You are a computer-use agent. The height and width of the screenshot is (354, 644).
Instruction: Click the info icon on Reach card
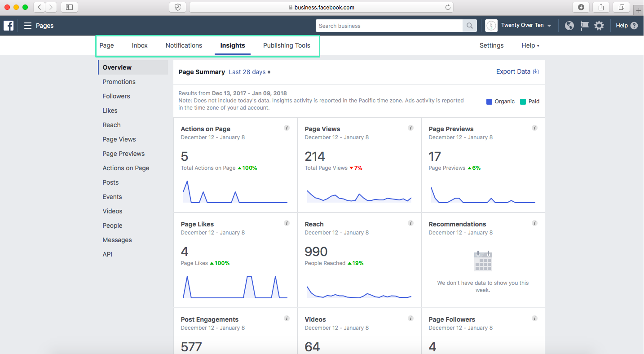pyautogui.click(x=410, y=223)
